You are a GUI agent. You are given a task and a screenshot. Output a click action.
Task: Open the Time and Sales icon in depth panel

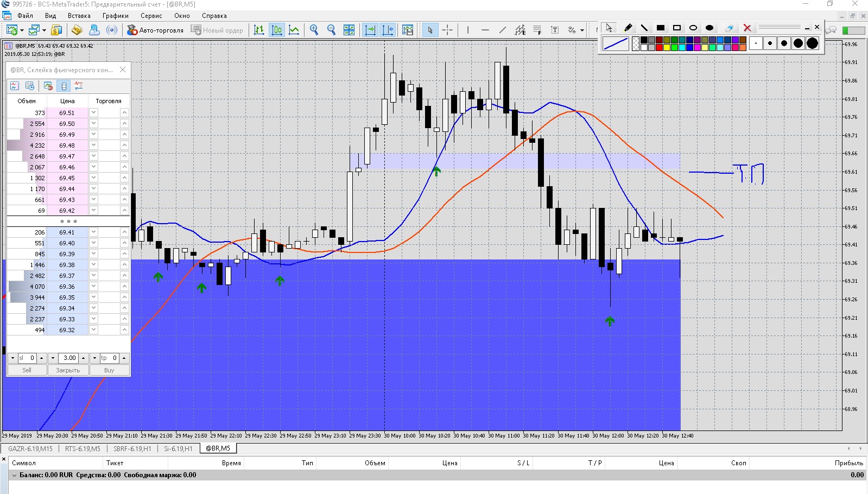point(30,86)
